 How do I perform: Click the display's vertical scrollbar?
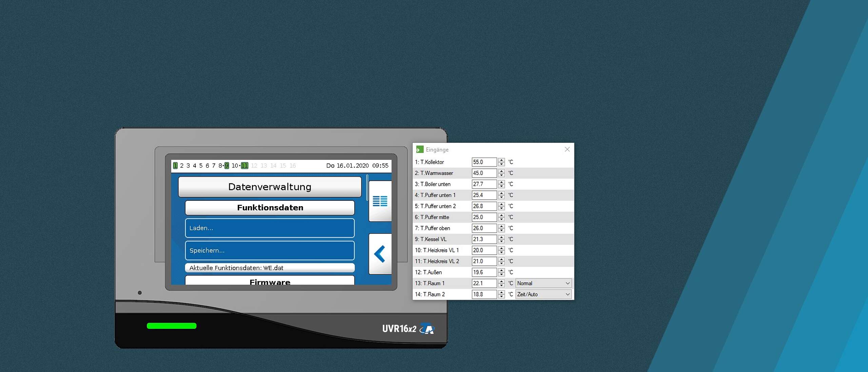(367, 188)
